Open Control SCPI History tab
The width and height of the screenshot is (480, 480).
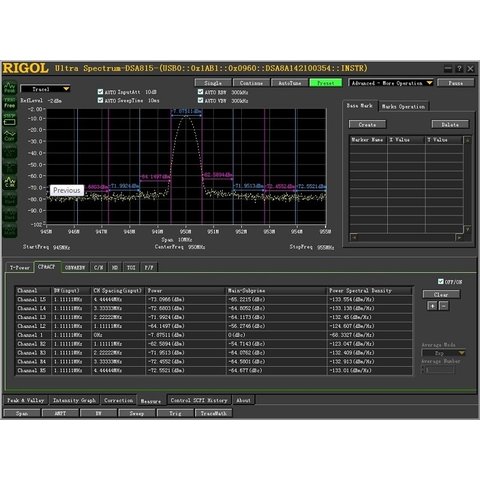point(199,400)
